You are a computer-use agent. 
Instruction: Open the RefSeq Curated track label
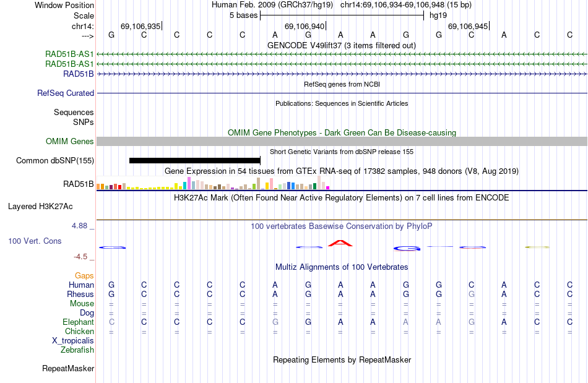tap(66, 93)
